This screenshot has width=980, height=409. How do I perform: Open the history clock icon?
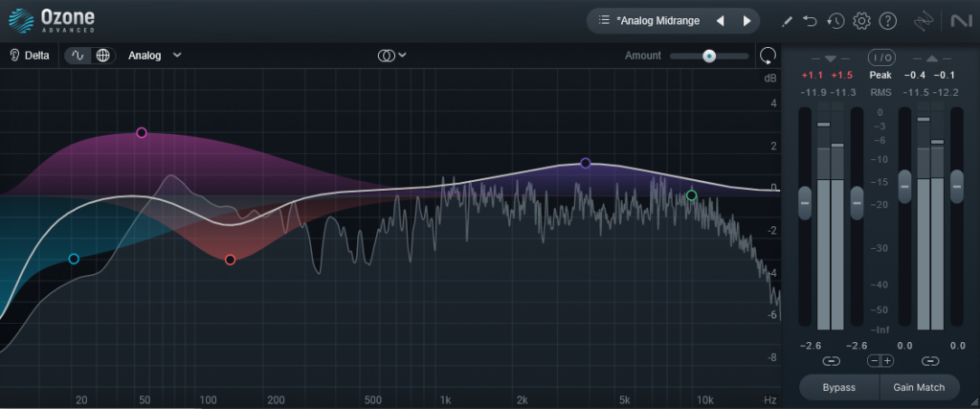(x=835, y=21)
